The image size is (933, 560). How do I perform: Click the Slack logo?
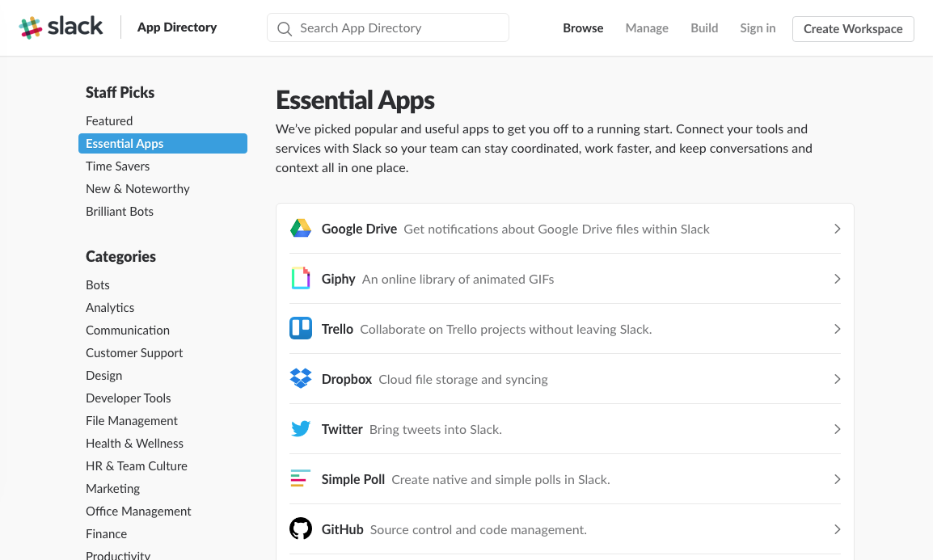click(x=61, y=27)
